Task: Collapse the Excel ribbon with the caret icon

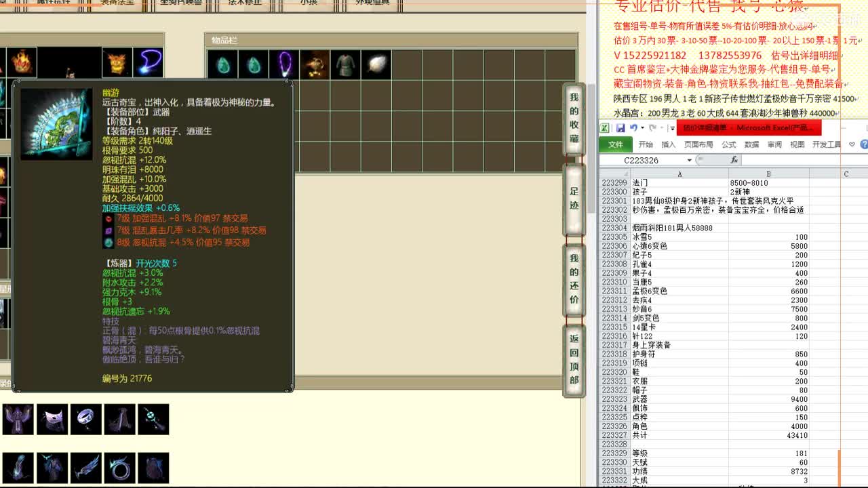Action: pos(852,144)
